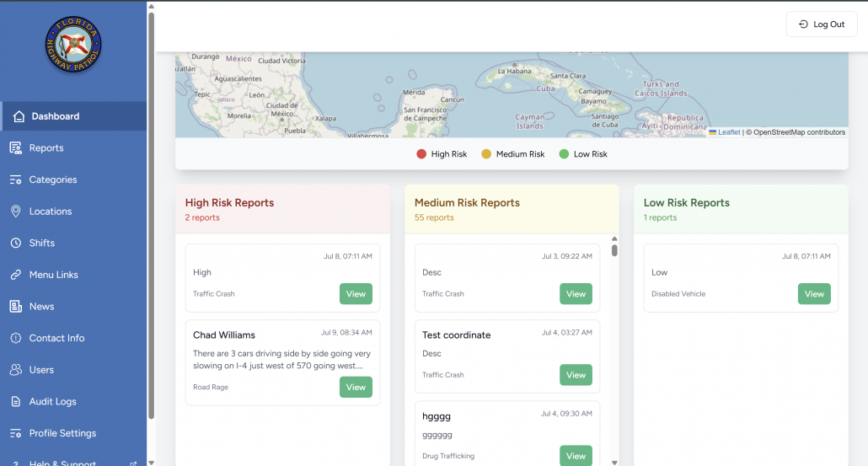Viewport: 868px width, 466px height.
Task: Click the Locations pin icon
Action: (x=15, y=212)
